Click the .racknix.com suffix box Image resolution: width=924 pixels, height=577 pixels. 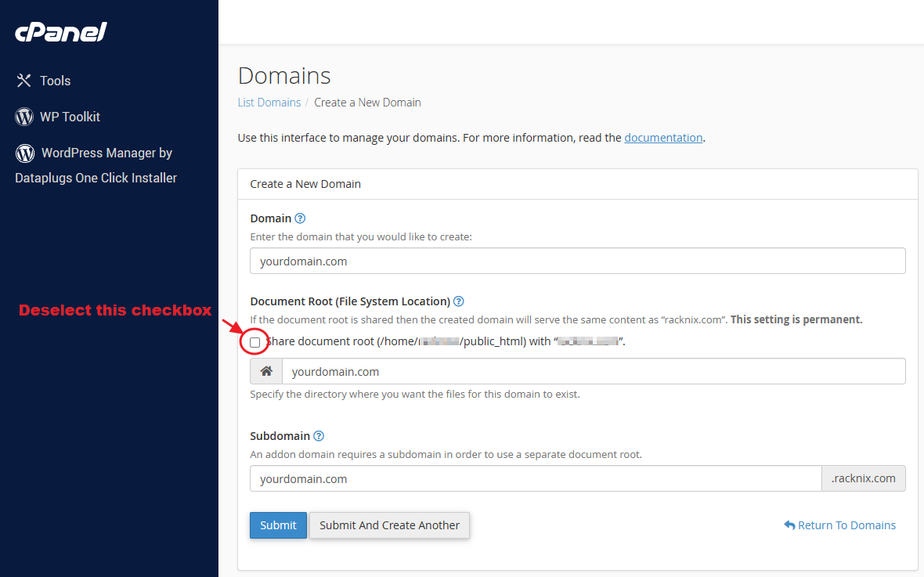point(864,478)
